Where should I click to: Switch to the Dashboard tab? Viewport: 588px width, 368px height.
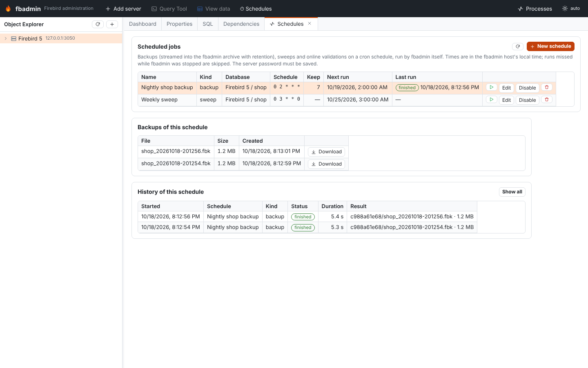(143, 24)
